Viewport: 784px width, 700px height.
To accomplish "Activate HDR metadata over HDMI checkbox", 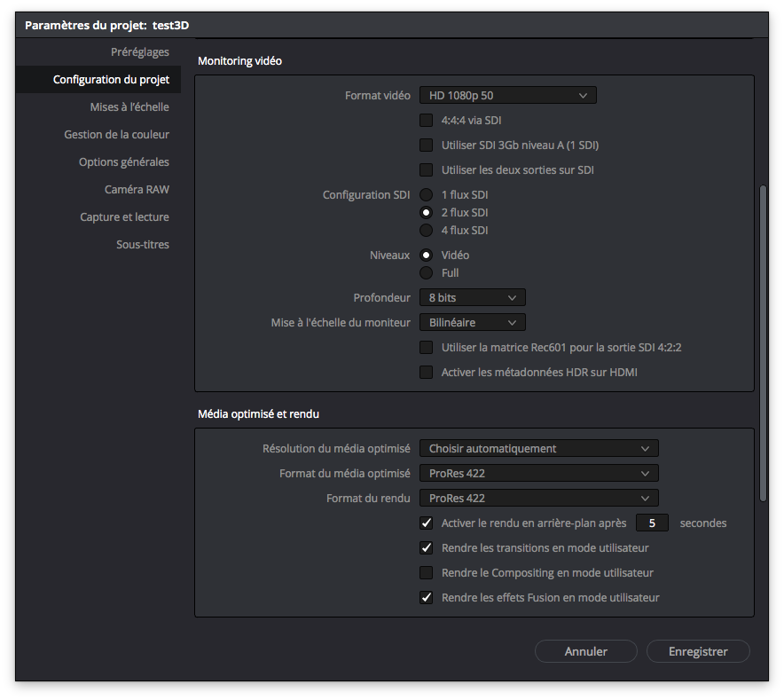I will pos(427,373).
